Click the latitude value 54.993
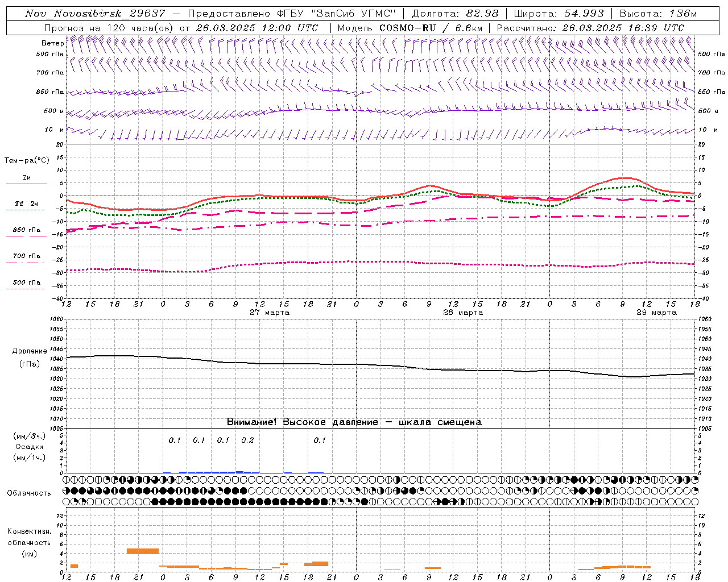Viewport: 728px width, 582px height. click(x=584, y=14)
